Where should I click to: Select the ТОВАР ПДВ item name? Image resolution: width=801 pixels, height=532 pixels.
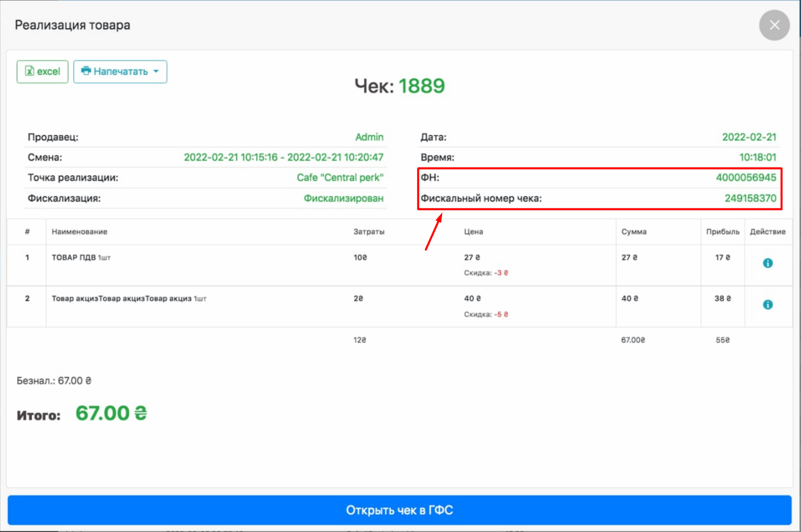pyautogui.click(x=74, y=257)
